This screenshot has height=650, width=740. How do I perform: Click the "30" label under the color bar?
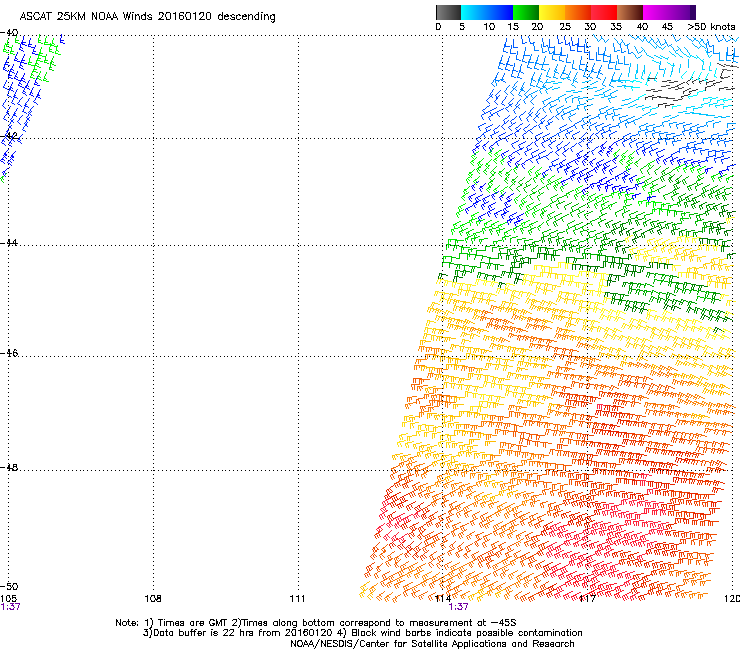pyautogui.click(x=590, y=27)
